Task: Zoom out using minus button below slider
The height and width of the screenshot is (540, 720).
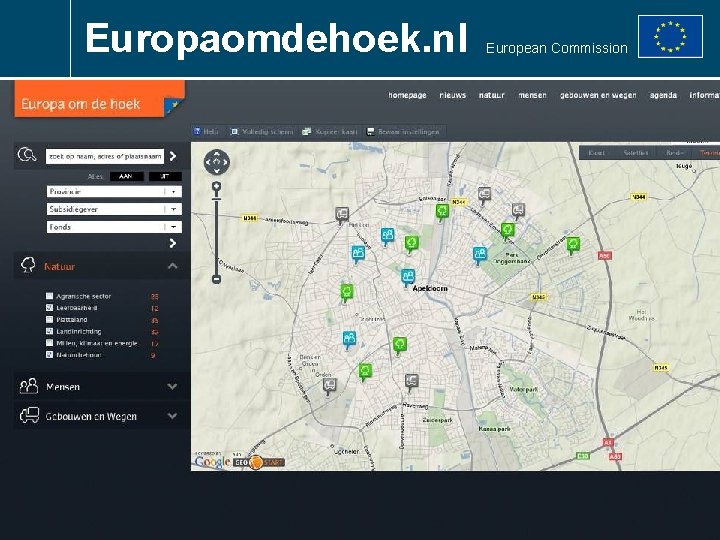Action: 216,279
